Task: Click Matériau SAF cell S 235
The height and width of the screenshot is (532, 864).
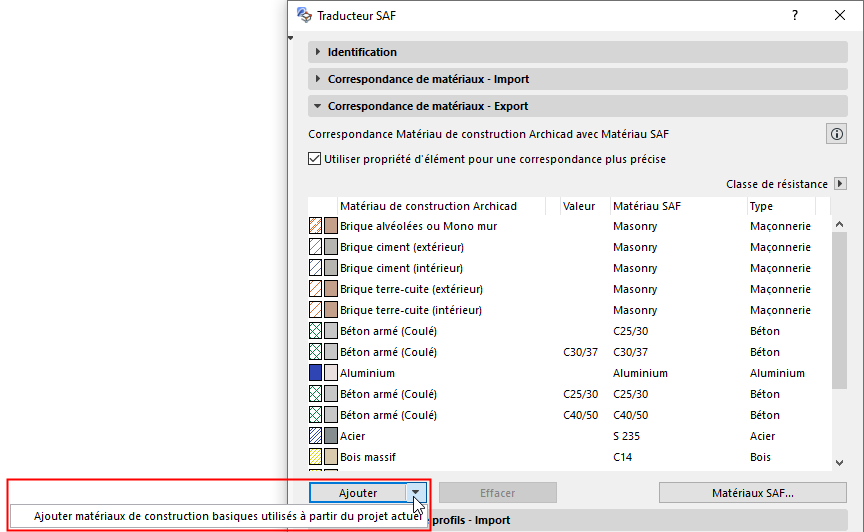Action: (x=626, y=436)
